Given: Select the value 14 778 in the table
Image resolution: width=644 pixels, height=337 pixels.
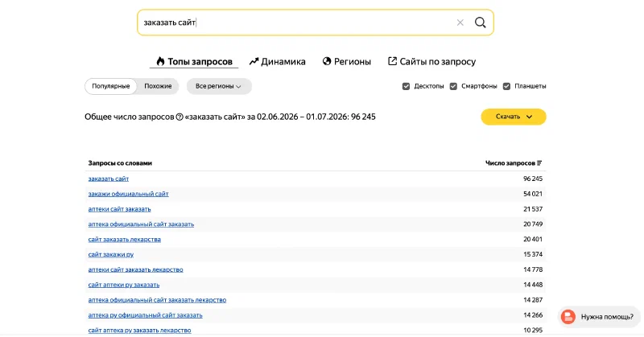Looking at the screenshot, I should 533,269.
